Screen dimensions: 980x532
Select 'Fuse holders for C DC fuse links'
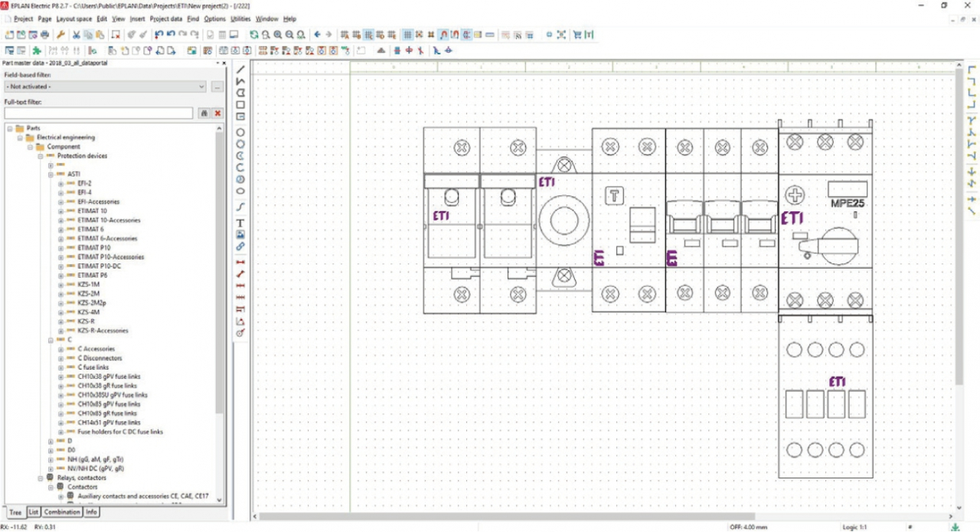tap(120, 432)
